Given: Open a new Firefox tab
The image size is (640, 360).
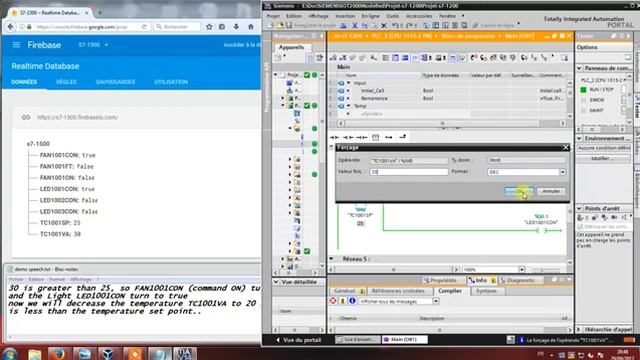Looking at the screenshot, I should [100, 13].
